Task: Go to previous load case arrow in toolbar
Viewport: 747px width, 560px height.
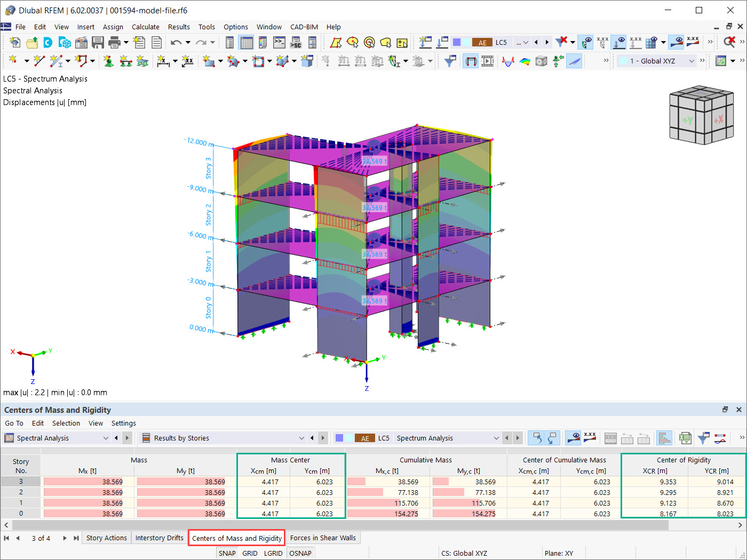Action: tap(536, 42)
